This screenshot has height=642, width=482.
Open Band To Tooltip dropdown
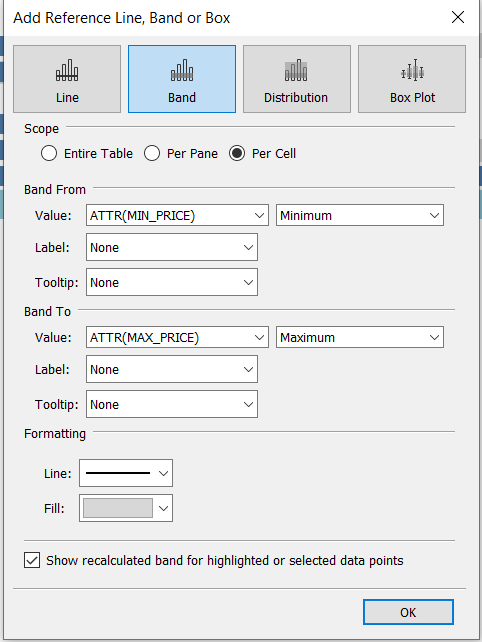tap(172, 405)
